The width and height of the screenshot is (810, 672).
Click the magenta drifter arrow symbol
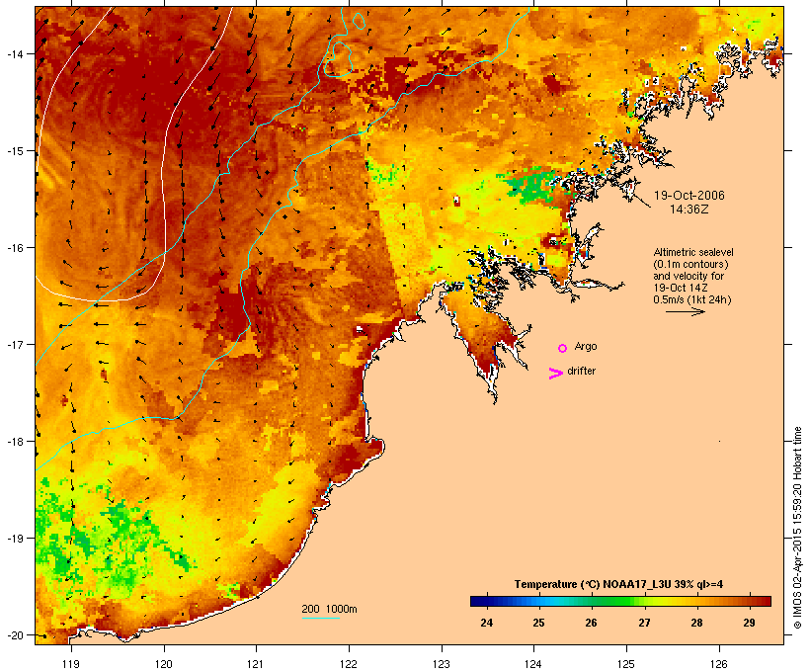click(x=556, y=374)
